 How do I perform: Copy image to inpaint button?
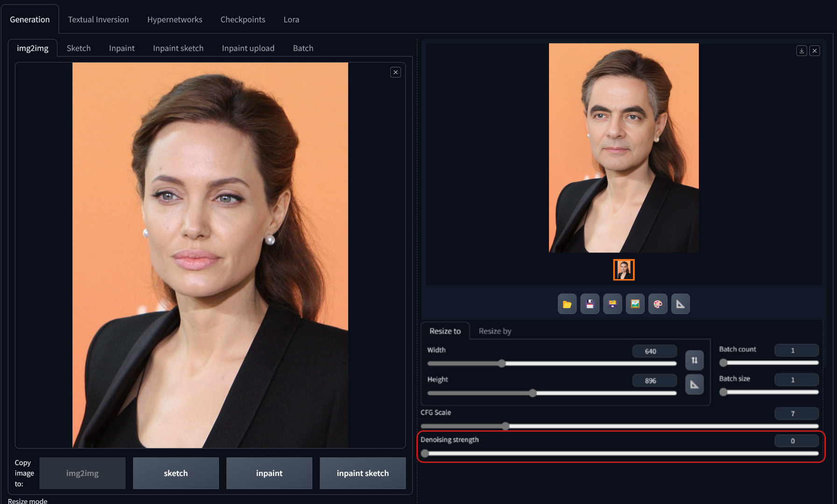coord(269,473)
